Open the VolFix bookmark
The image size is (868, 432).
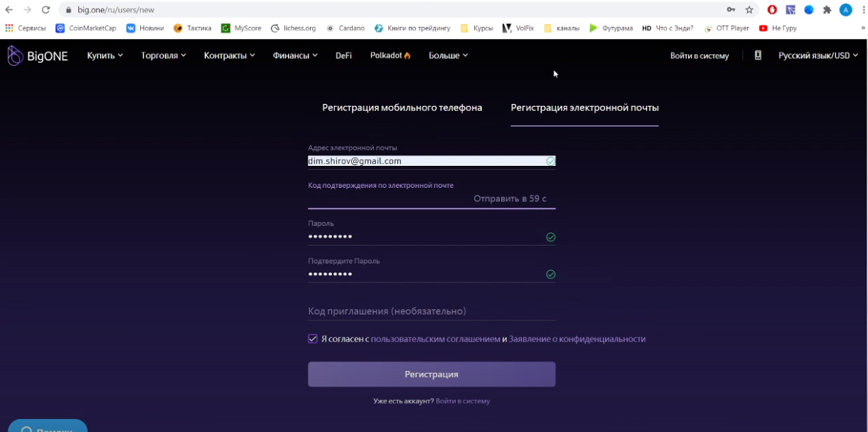(518, 28)
